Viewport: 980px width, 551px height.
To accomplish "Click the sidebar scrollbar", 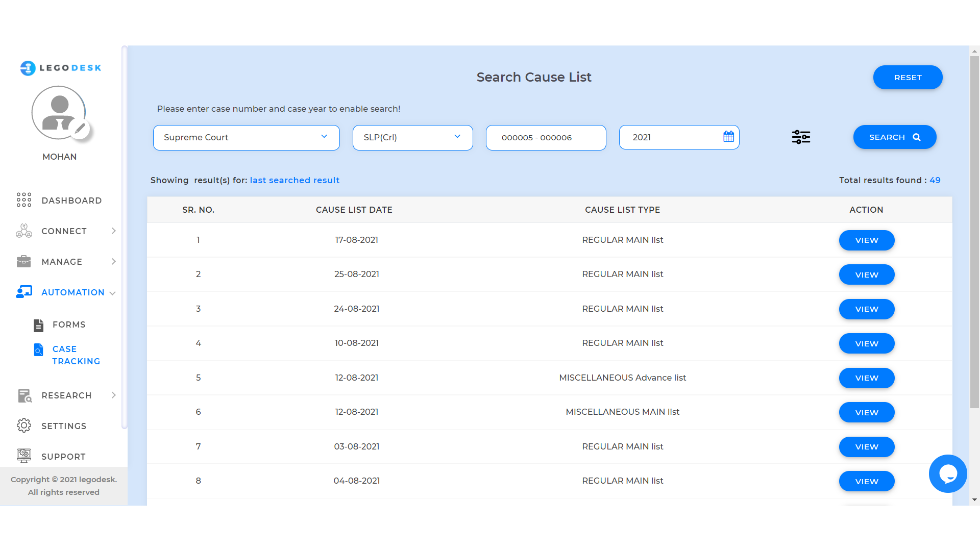I will 124,237.
